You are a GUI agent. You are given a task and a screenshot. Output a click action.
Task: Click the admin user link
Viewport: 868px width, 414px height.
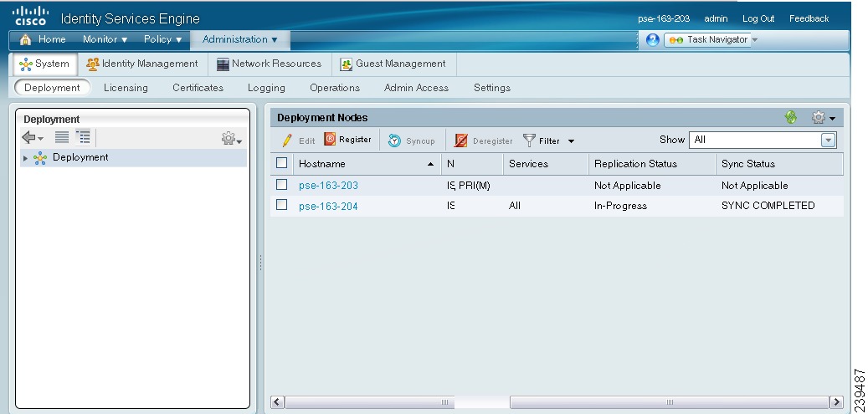click(715, 18)
